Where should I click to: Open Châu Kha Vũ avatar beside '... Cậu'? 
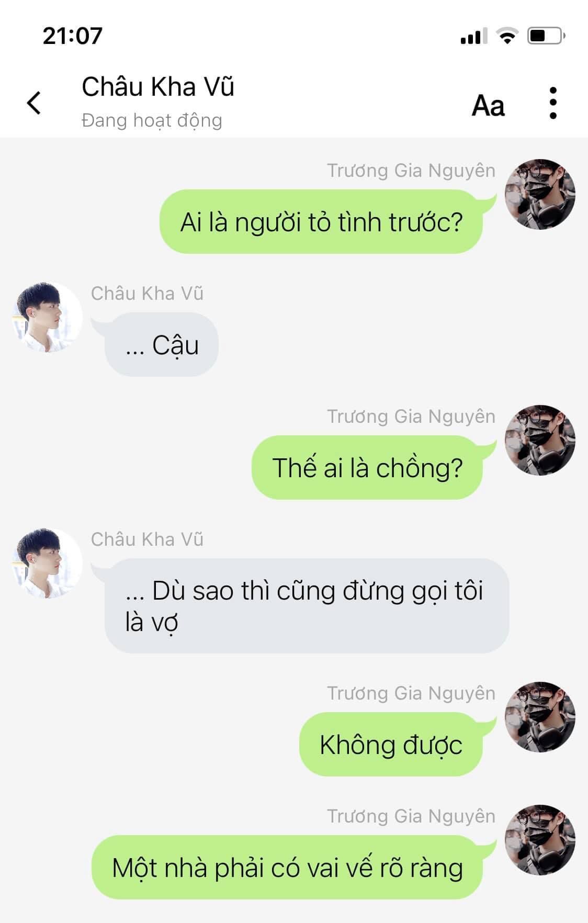pos(47,317)
